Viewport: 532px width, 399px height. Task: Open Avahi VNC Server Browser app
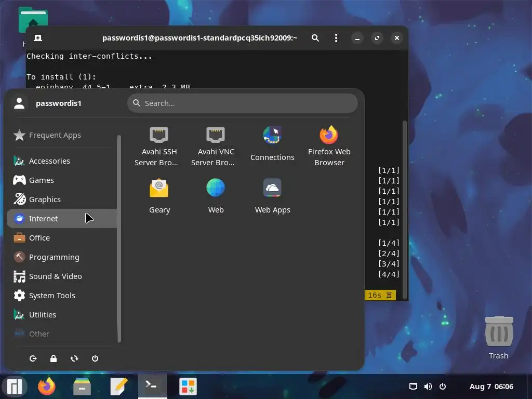[216, 147]
